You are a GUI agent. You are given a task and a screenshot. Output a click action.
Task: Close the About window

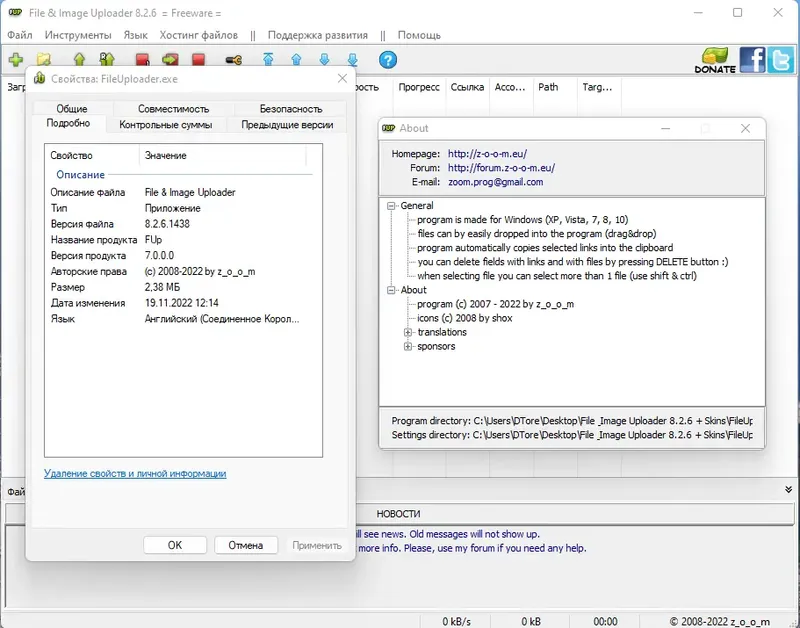[745, 129]
